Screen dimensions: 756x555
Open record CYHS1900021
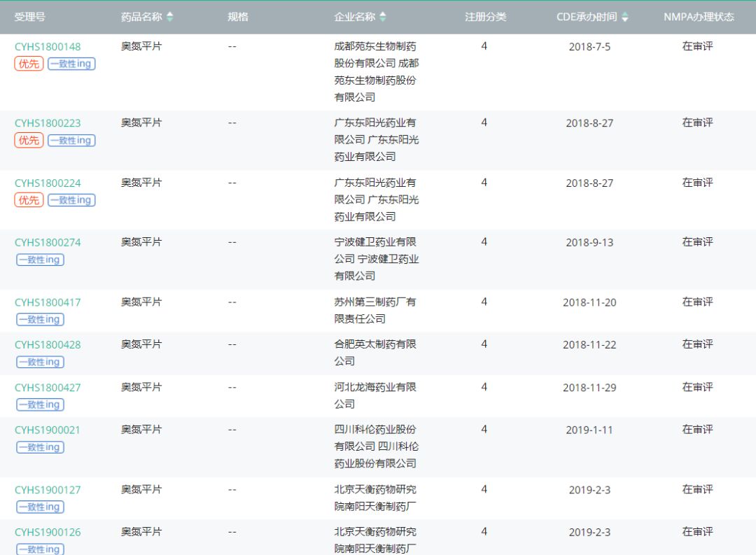(x=48, y=430)
